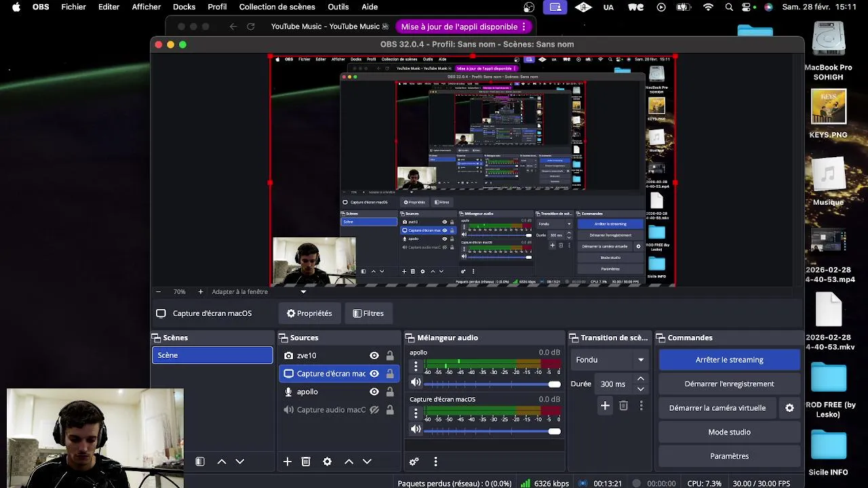
Task: Move the source up in Sources list
Action: click(349, 462)
